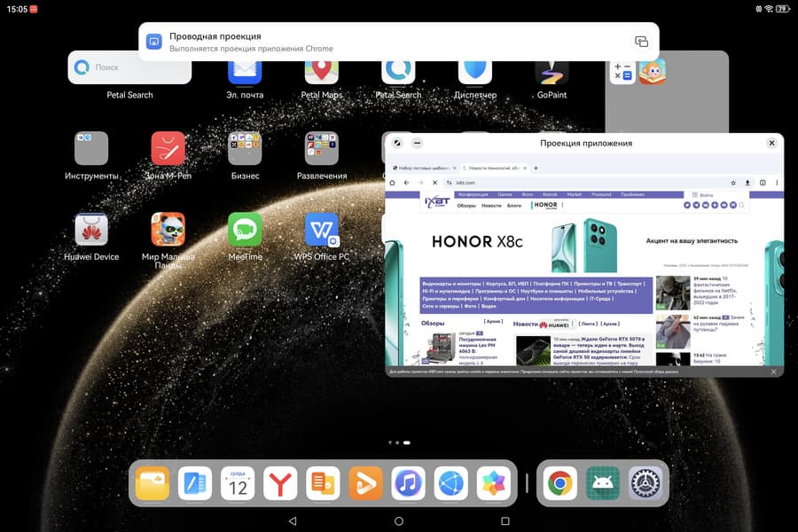Open the Settings gear in the dock
The image size is (798, 532).
(x=645, y=483)
